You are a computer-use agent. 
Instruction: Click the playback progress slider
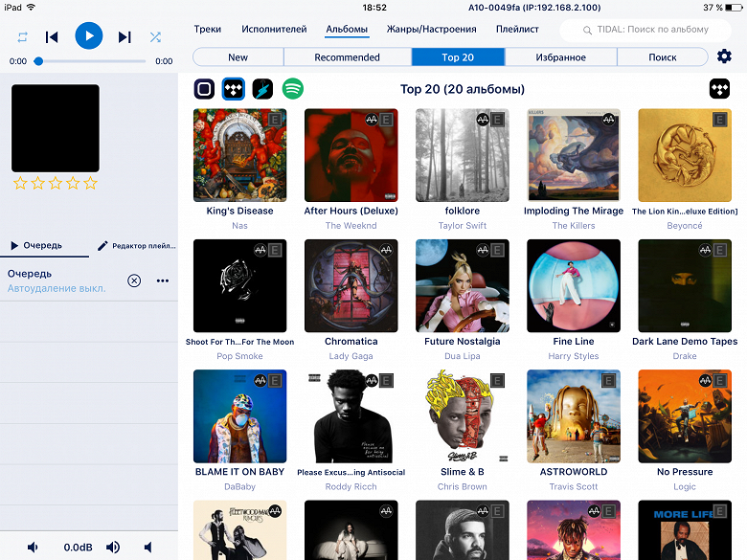[x=90, y=61]
